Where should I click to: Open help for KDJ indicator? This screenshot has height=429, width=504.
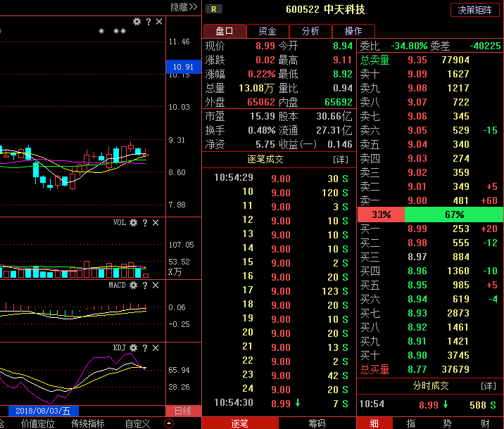[x=145, y=347]
